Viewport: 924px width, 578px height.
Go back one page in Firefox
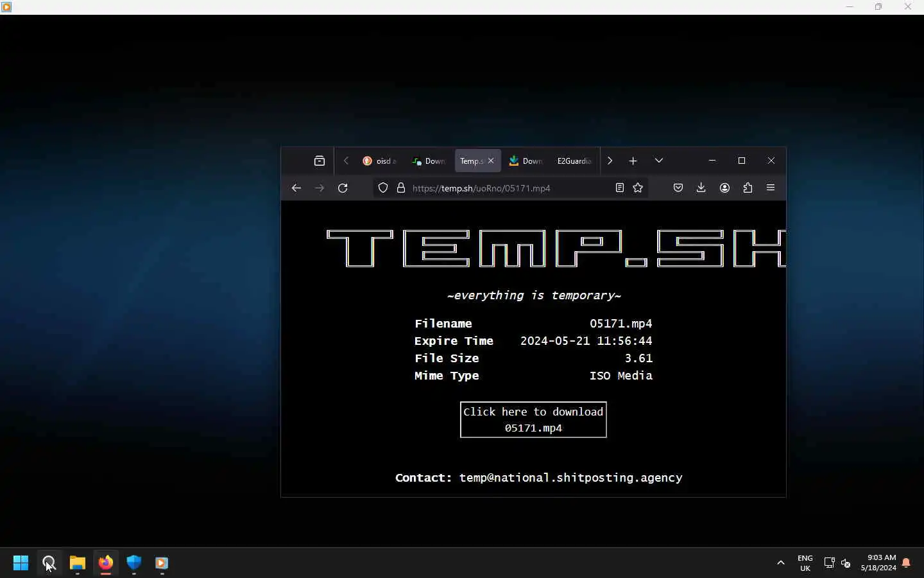(x=296, y=188)
